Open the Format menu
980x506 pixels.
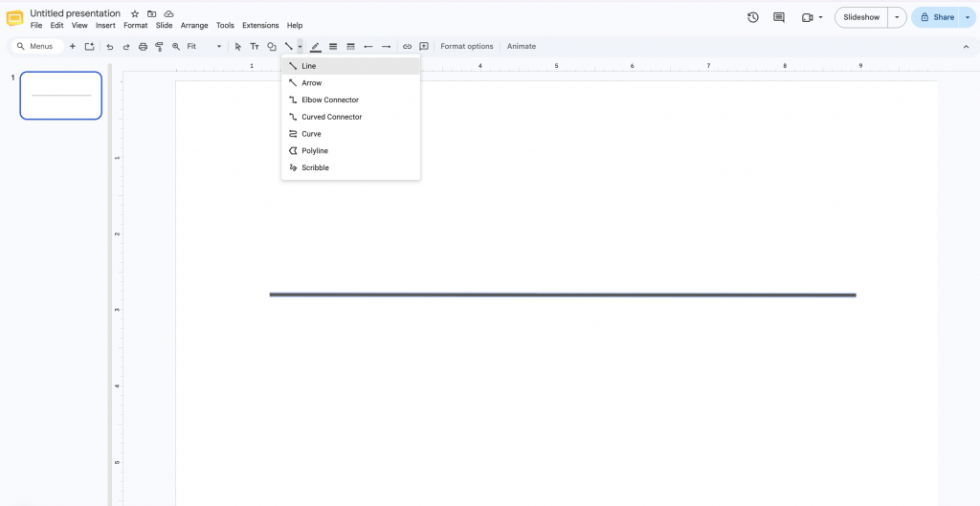[x=136, y=26]
